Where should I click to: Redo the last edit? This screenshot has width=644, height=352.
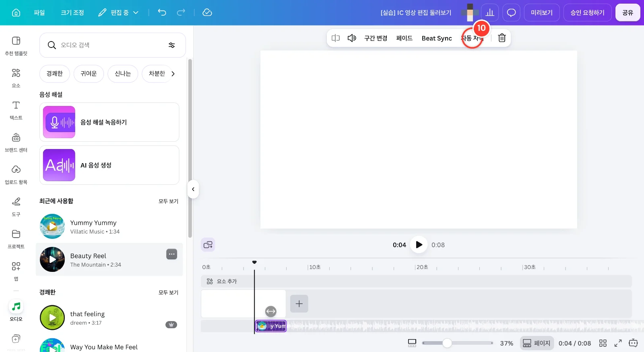[181, 12]
